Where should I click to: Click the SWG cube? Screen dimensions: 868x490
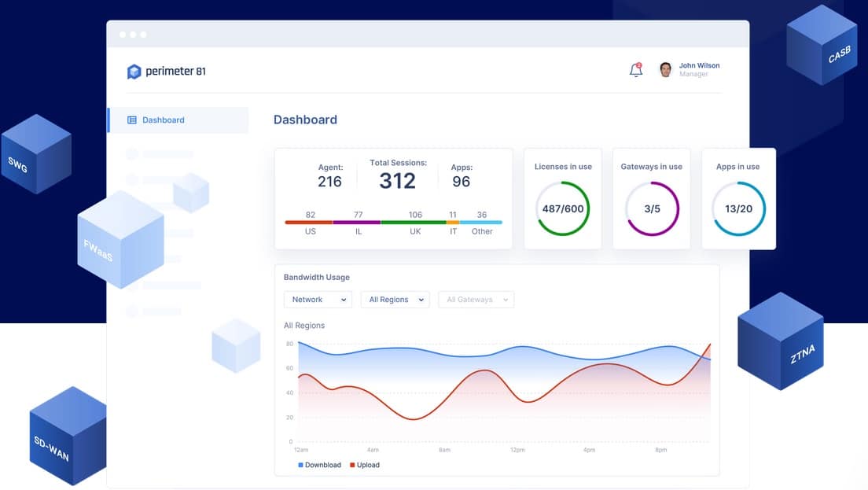click(36, 154)
